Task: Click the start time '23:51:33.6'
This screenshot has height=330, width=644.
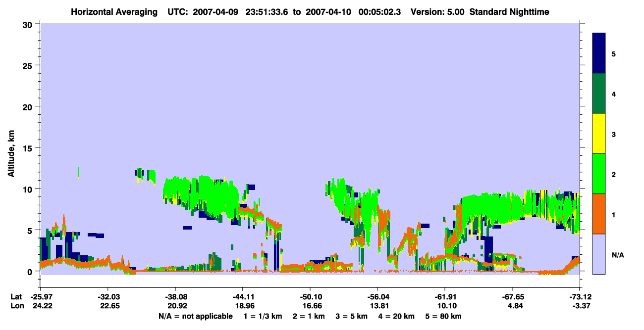Action: coord(267,11)
